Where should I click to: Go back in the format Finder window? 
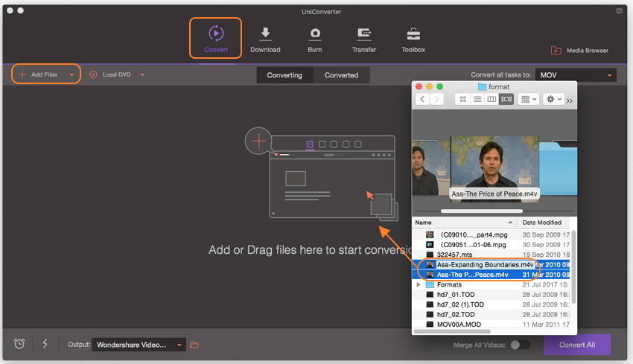422,99
